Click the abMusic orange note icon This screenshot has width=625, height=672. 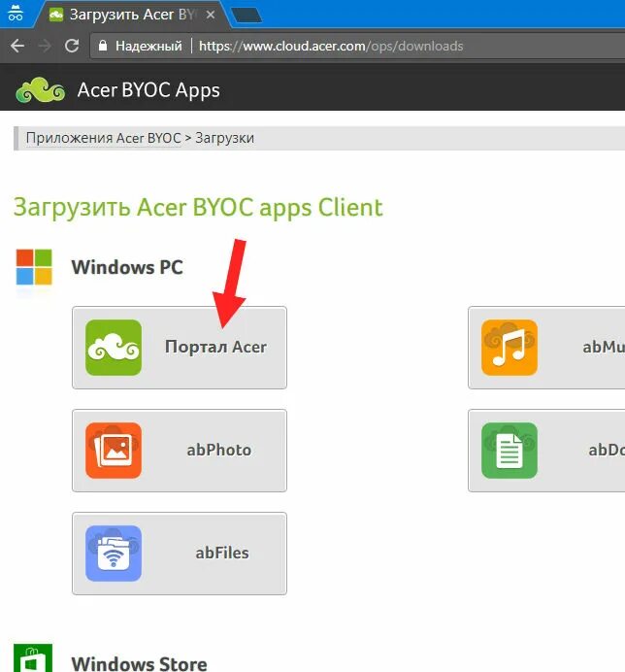point(510,348)
